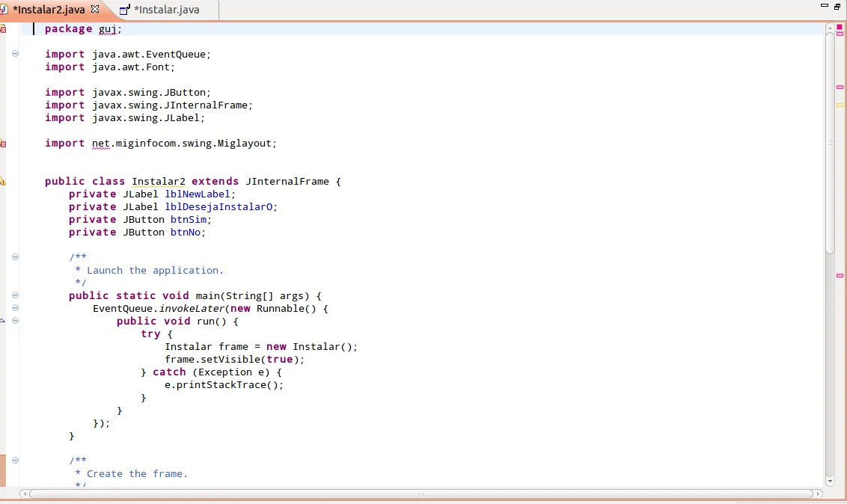The width and height of the screenshot is (847, 504).
Task: Click the scroll-down arrow of vertical scrollbar
Action: click(x=830, y=481)
